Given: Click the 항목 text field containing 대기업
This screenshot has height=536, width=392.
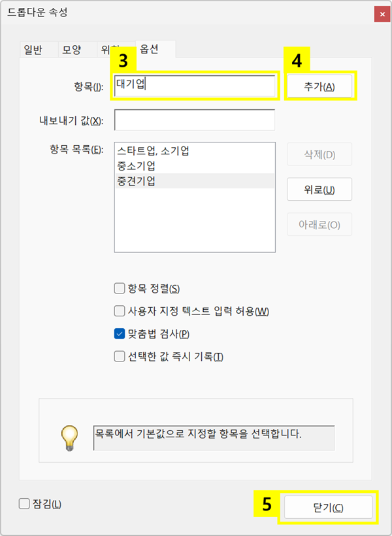Looking at the screenshot, I should pos(194,85).
